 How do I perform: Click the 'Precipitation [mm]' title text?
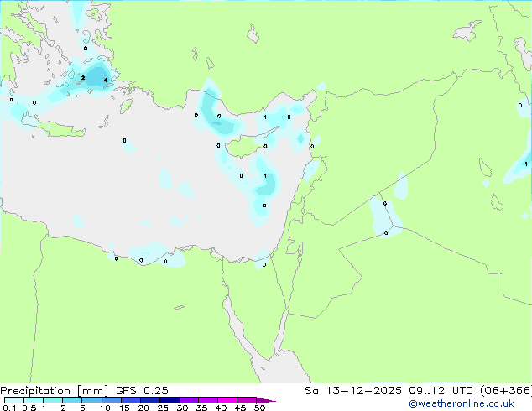pos(55,391)
